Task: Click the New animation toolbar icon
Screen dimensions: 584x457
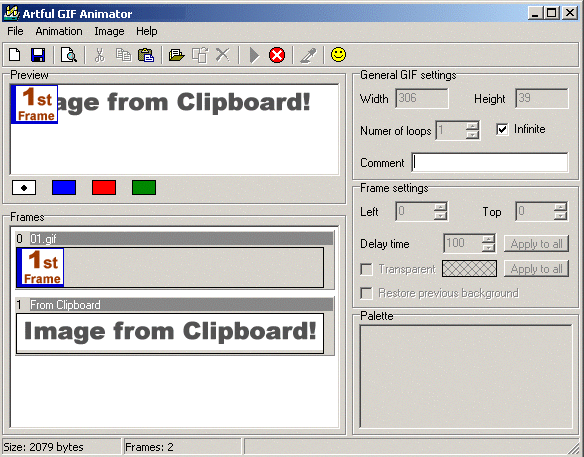Action: (15, 55)
